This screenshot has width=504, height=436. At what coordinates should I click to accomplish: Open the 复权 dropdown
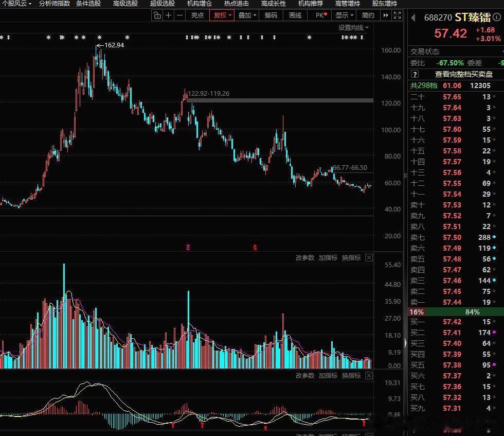pyautogui.click(x=222, y=15)
